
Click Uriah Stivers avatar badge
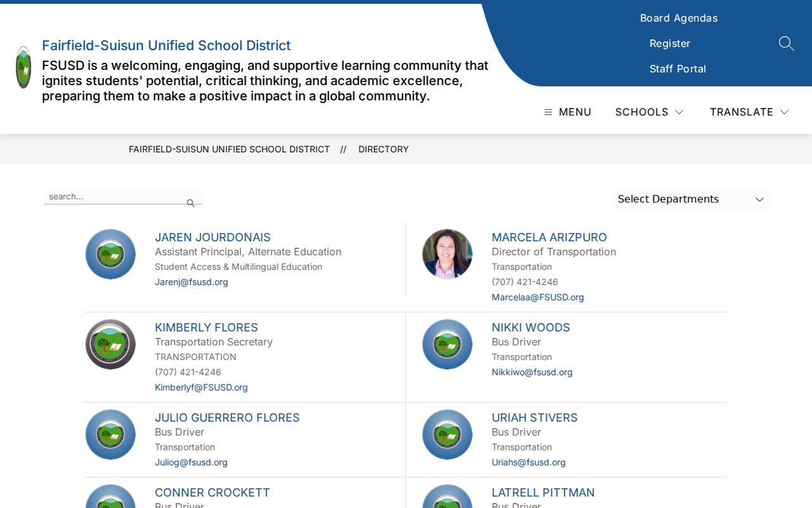point(447,434)
